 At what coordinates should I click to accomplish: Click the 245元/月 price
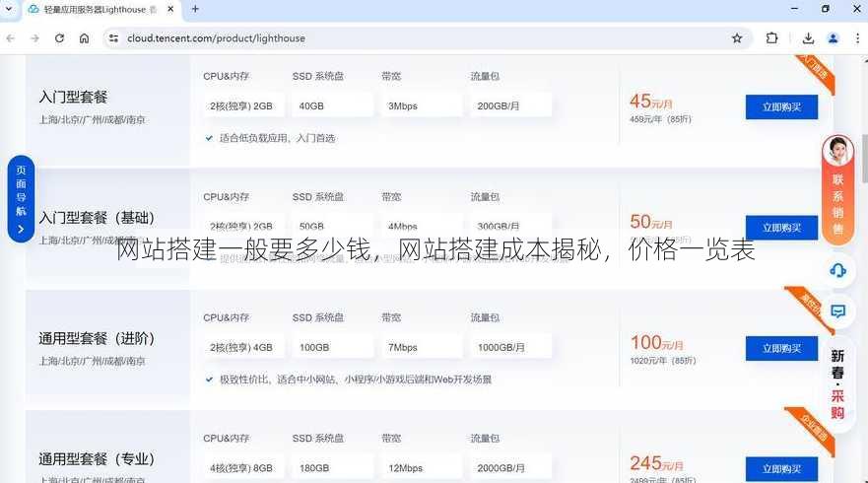coord(656,463)
